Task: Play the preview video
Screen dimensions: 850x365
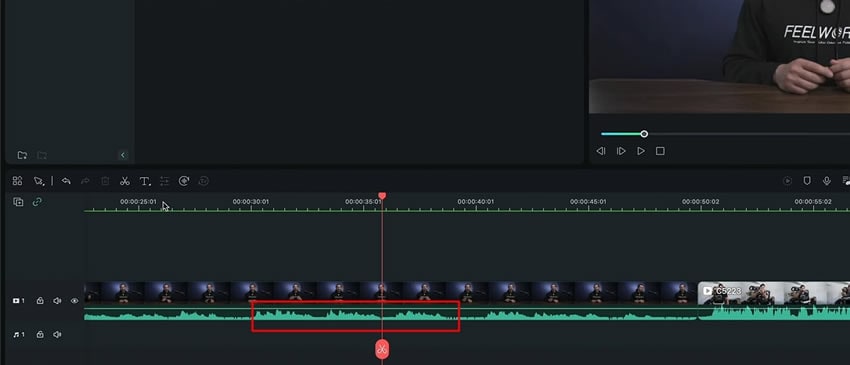Action: pyautogui.click(x=641, y=151)
